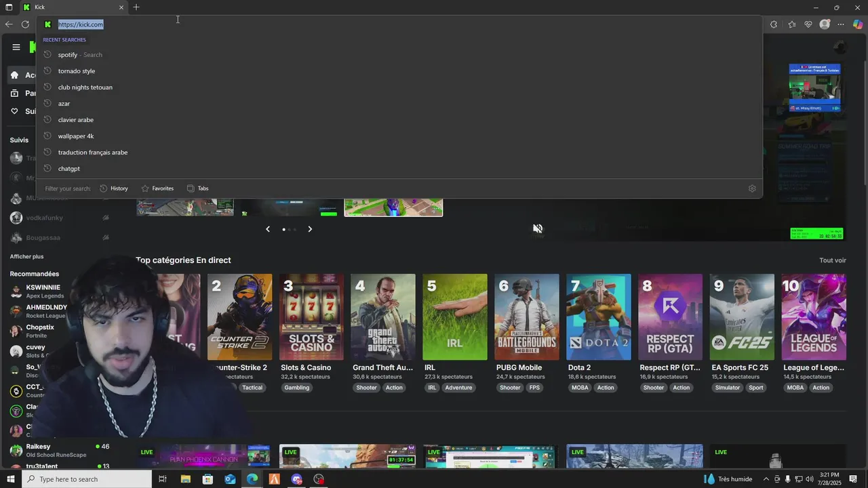Open the Respect RP (GTA) category card
868x488 pixels.
click(x=671, y=317)
